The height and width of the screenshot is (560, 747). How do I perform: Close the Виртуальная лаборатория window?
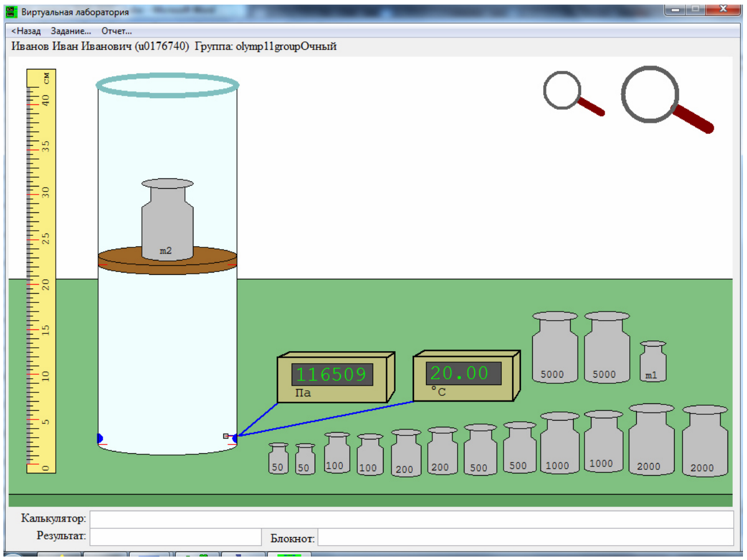point(724,9)
